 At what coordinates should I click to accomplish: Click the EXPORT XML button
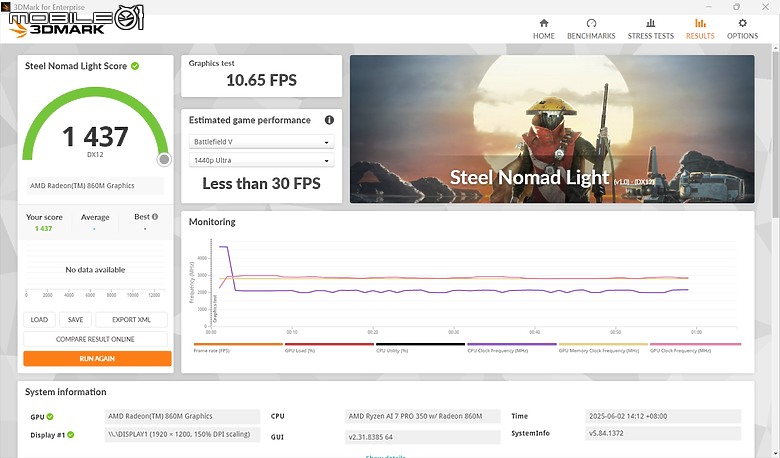pyautogui.click(x=131, y=320)
